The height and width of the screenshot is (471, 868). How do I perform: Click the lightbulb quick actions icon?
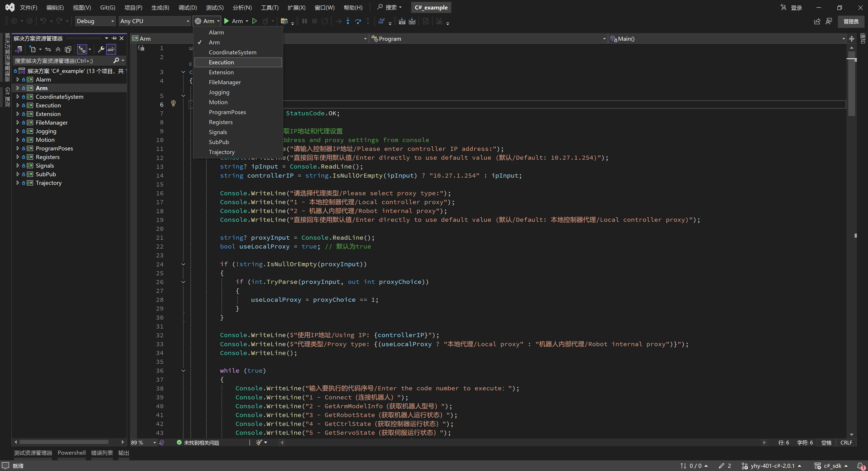point(173,103)
